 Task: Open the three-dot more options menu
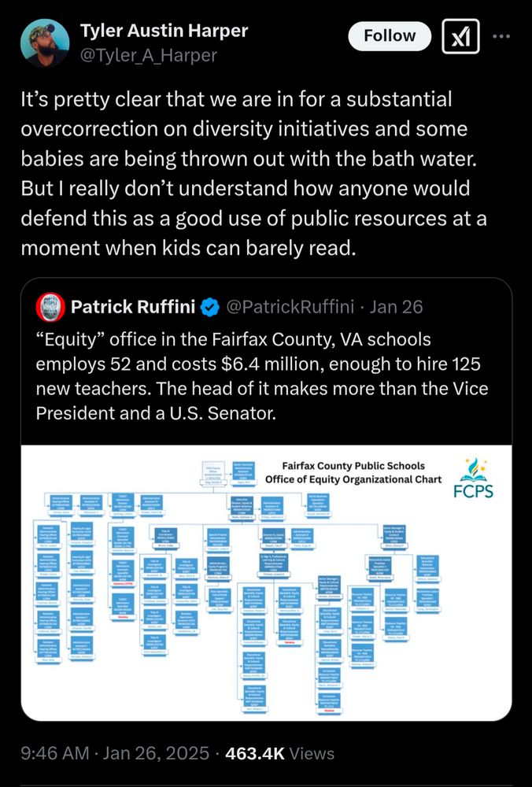pos(501,36)
